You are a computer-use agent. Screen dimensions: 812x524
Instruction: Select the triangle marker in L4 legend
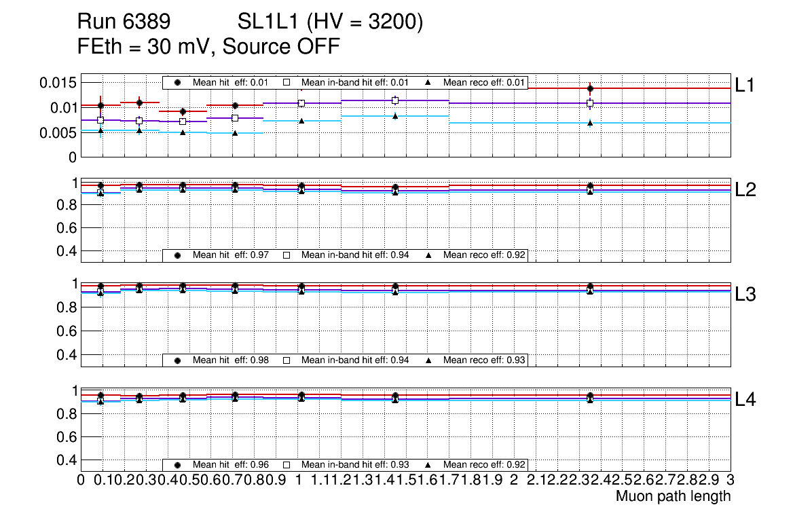point(428,465)
